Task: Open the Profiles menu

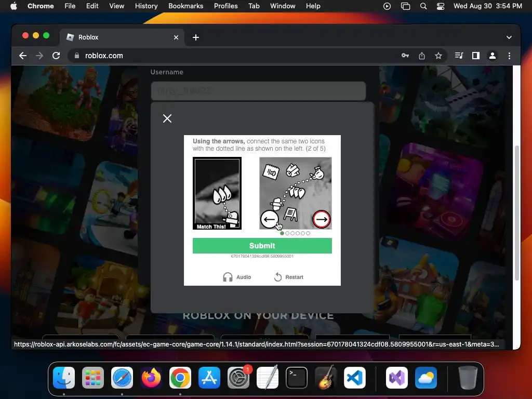Action: click(x=225, y=6)
